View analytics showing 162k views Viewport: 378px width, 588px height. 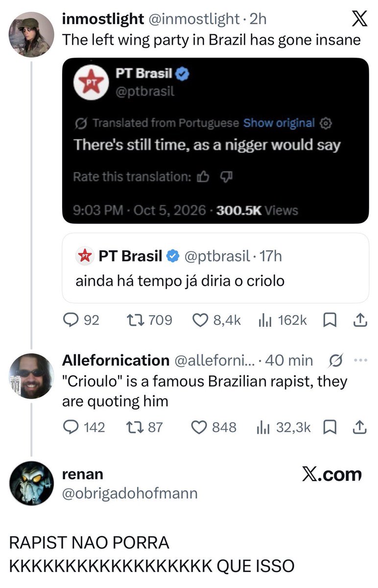click(x=265, y=320)
